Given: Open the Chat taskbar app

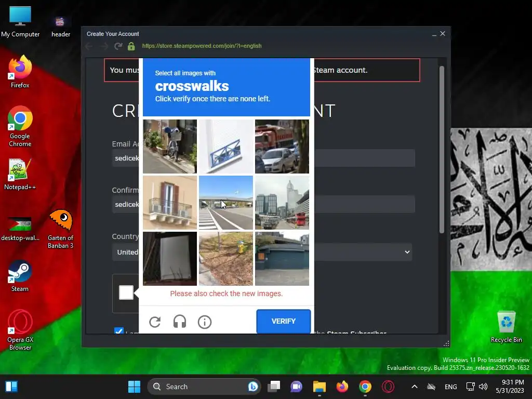Looking at the screenshot, I should pyautogui.click(x=296, y=387).
